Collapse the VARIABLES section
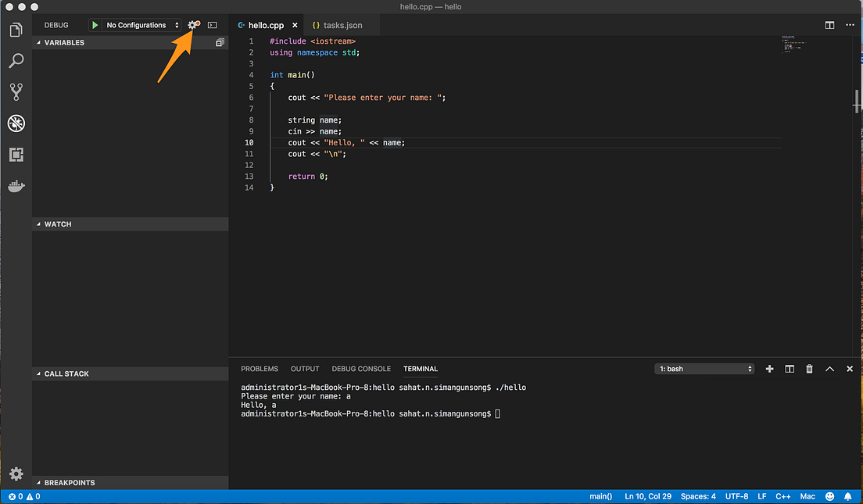 point(38,42)
